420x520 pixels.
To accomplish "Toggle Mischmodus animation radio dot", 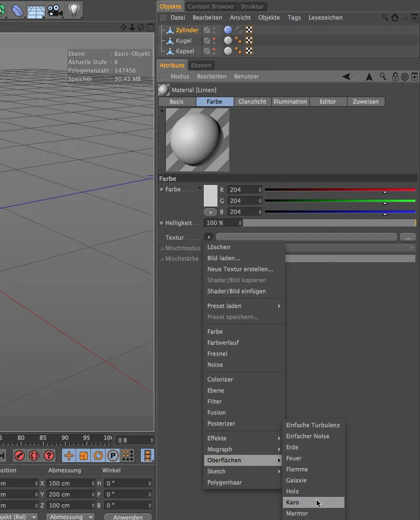I will click(161, 248).
